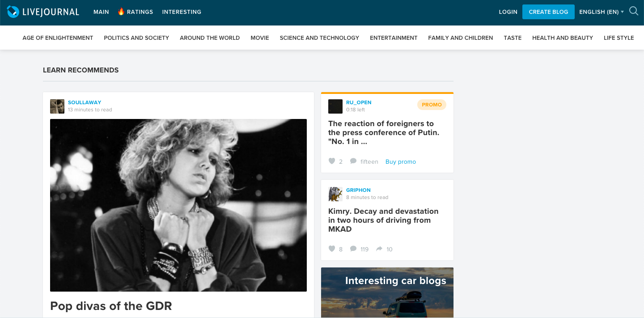
Task: Click '8 minutes to read' text
Action: click(x=367, y=197)
